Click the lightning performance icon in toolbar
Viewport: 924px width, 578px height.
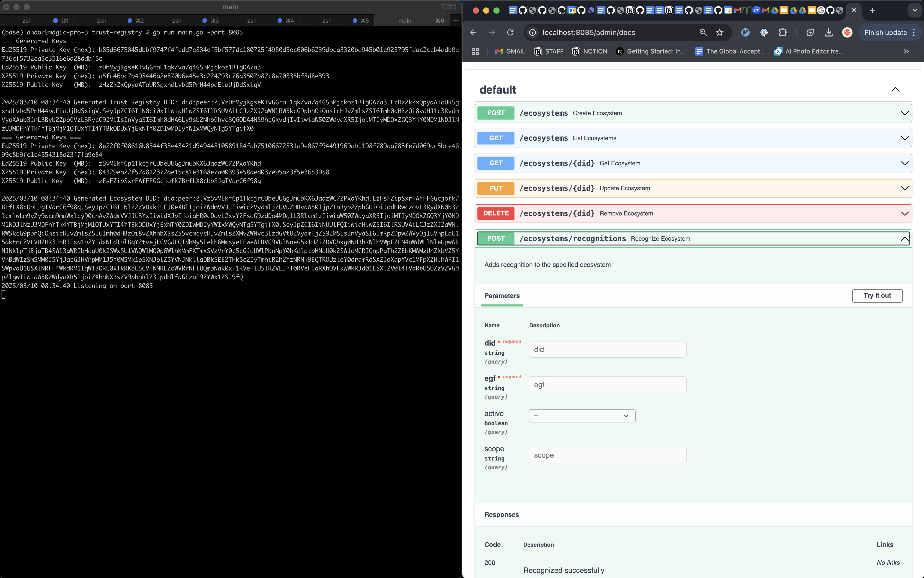(x=810, y=32)
